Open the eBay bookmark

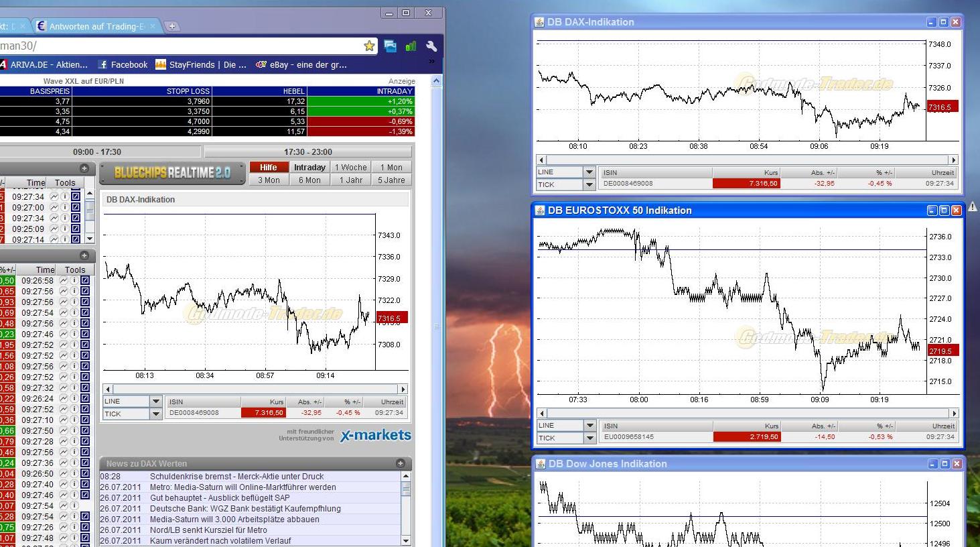301,65
